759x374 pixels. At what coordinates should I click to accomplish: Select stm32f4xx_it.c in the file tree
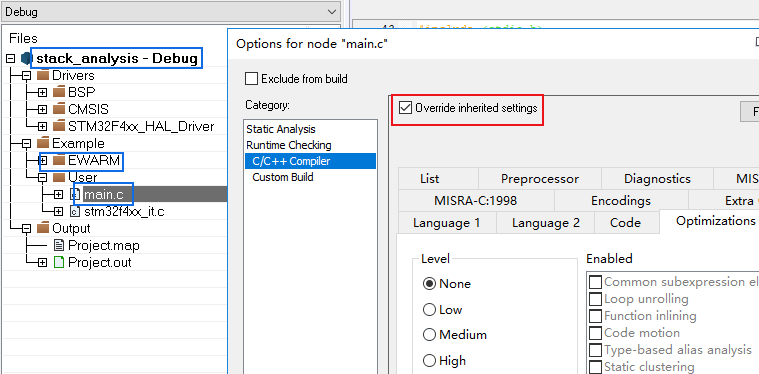tap(124, 211)
